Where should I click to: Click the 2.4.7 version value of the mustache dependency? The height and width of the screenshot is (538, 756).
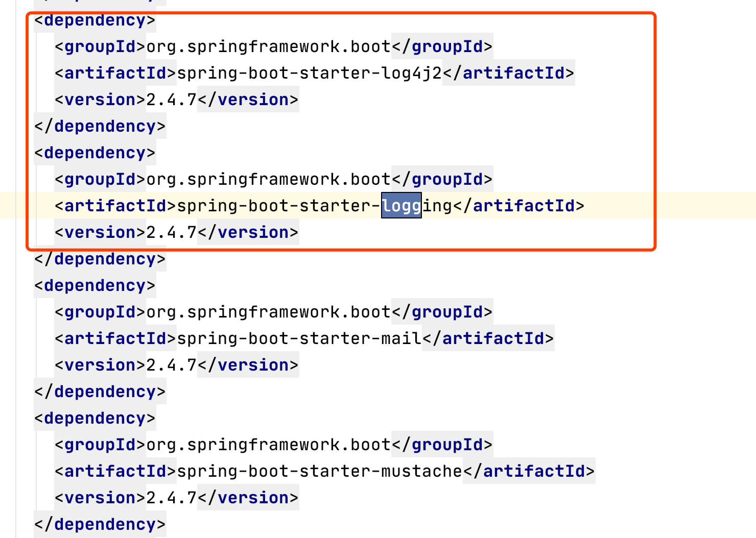tap(172, 498)
